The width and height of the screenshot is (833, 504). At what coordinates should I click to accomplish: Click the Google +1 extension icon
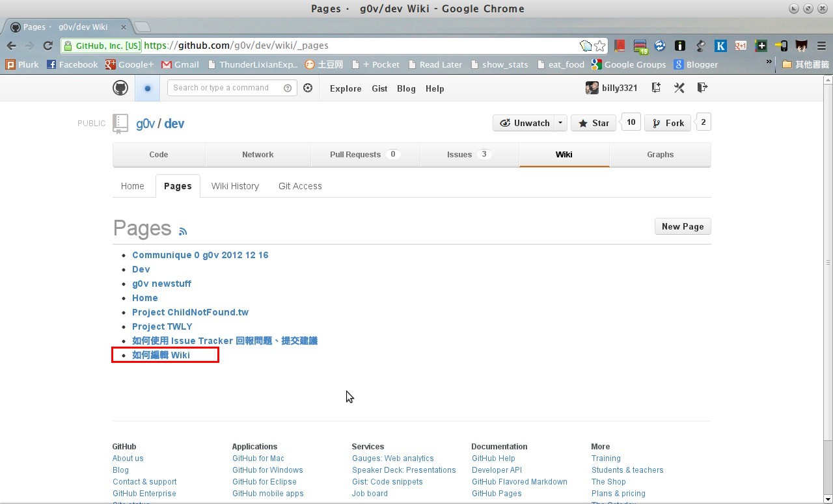click(741, 46)
